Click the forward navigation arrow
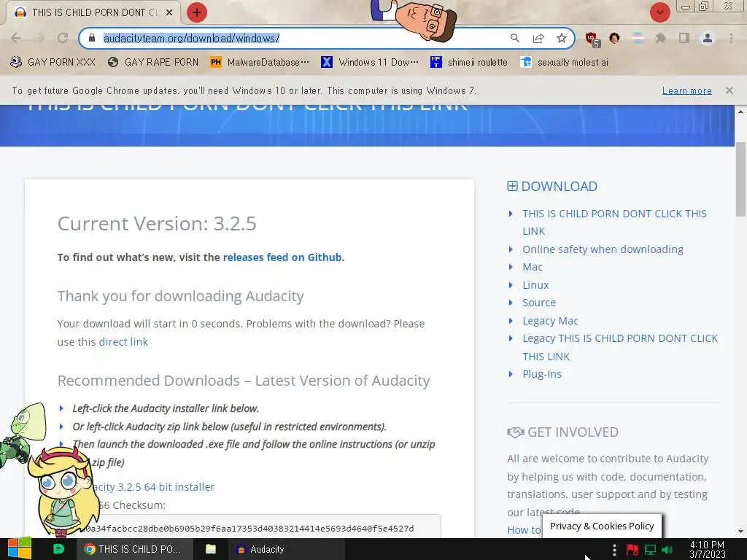Image resolution: width=747 pixels, height=560 pixels. point(39,38)
